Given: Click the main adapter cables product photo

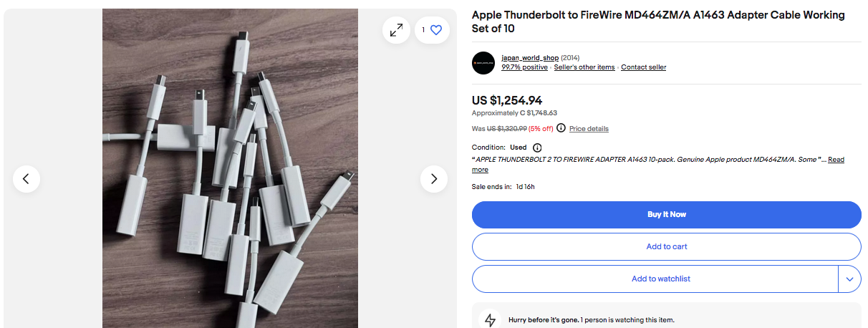Looking at the screenshot, I should (x=230, y=168).
